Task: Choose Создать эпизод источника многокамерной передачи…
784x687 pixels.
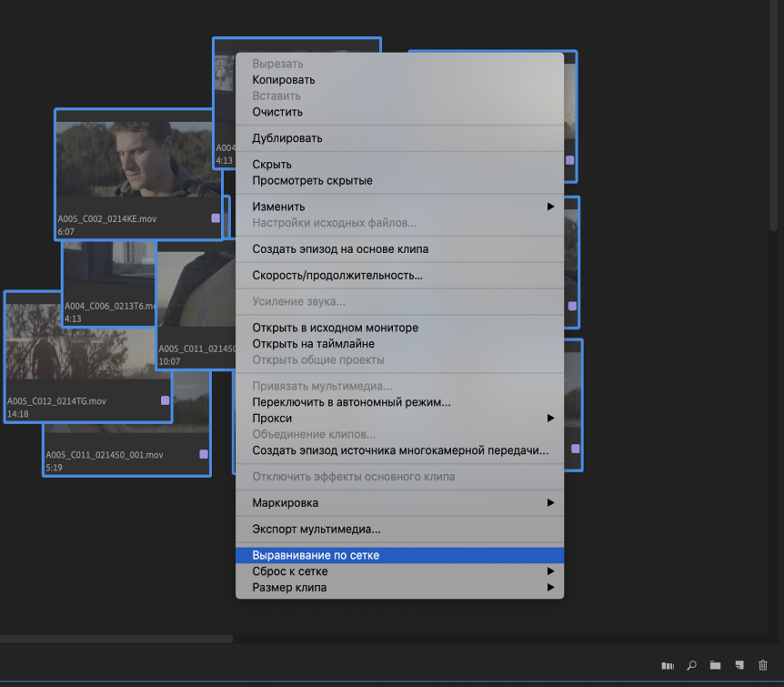Action: click(399, 450)
